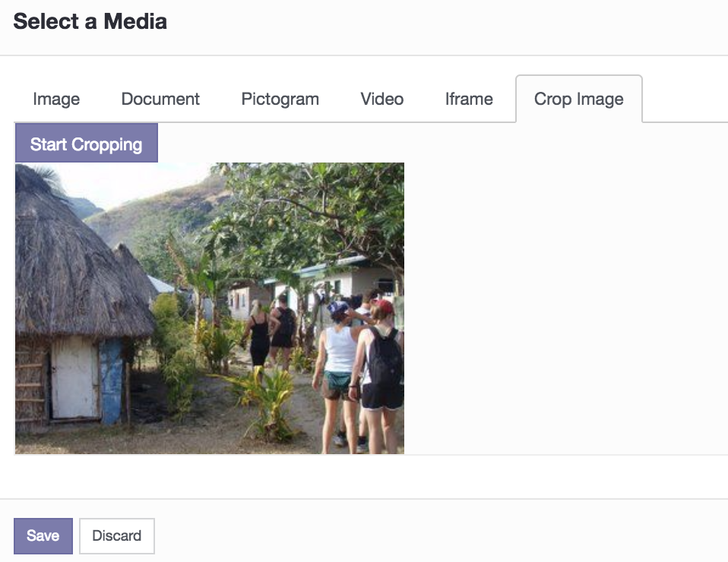Open the Iframe tab
This screenshot has height=562, width=728.
pyautogui.click(x=469, y=99)
